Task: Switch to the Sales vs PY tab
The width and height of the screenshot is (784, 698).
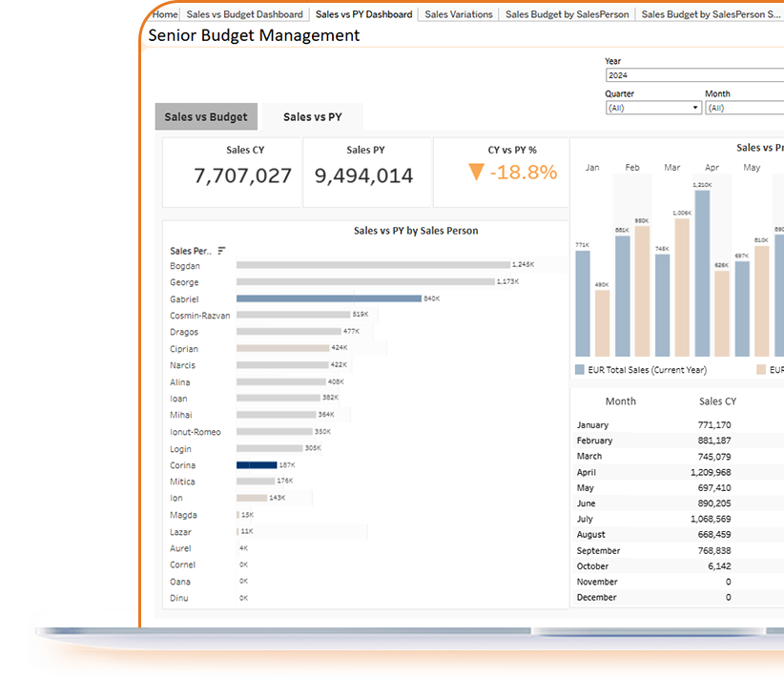Action: [312, 116]
